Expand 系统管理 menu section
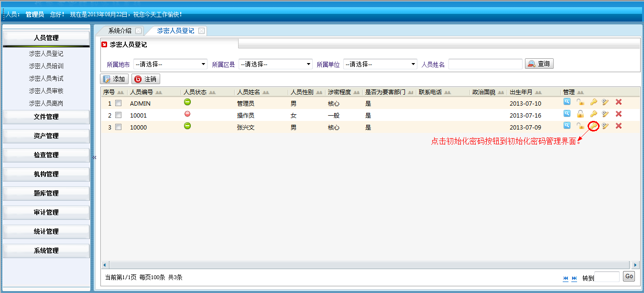This screenshot has width=644, height=293. pyautogui.click(x=46, y=251)
